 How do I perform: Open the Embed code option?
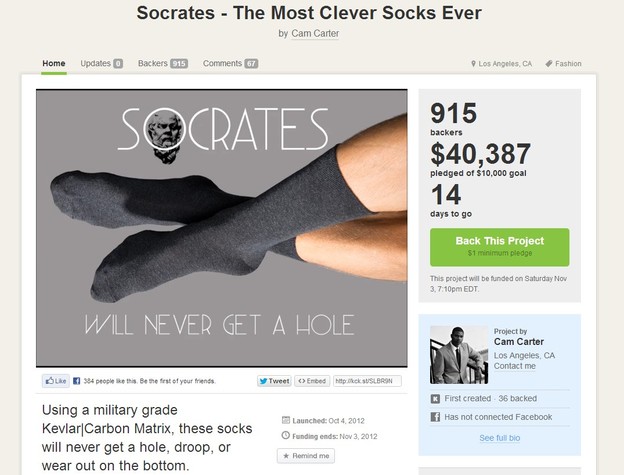coord(312,381)
